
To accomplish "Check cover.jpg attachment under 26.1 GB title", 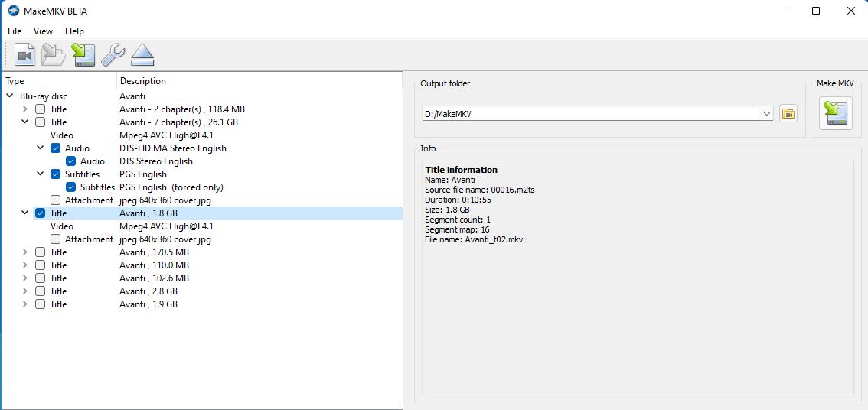I will point(55,200).
